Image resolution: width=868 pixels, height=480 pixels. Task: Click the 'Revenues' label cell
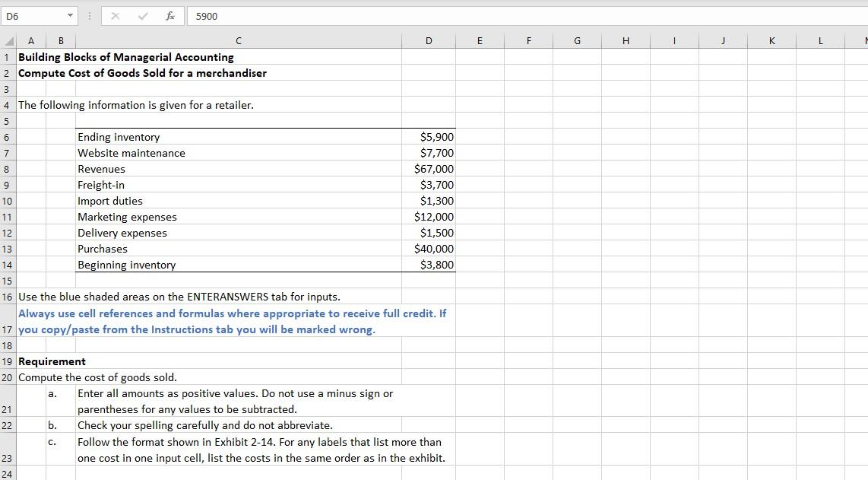coord(239,169)
